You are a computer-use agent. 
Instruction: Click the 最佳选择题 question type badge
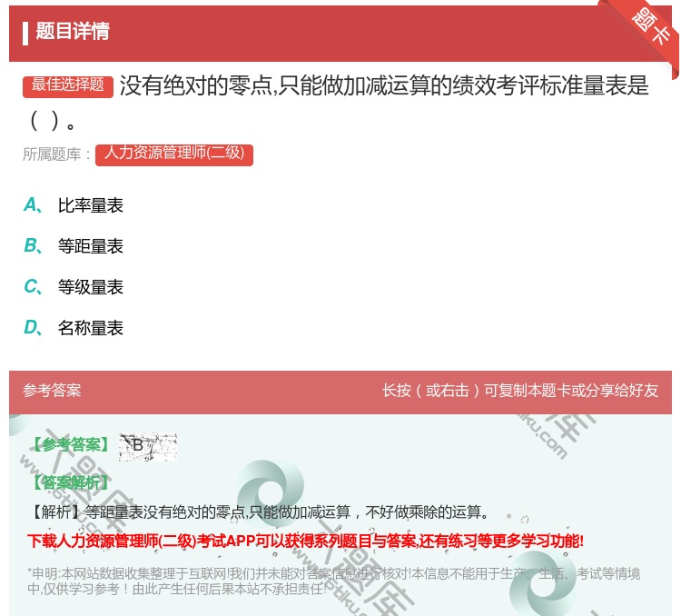point(68,85)
